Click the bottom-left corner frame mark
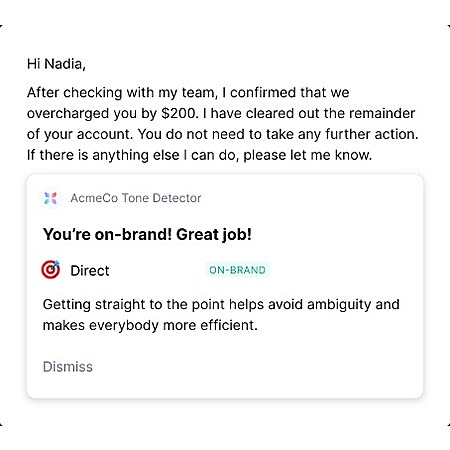The height and width of the screenshot is (450, 450). pos(2,424)
